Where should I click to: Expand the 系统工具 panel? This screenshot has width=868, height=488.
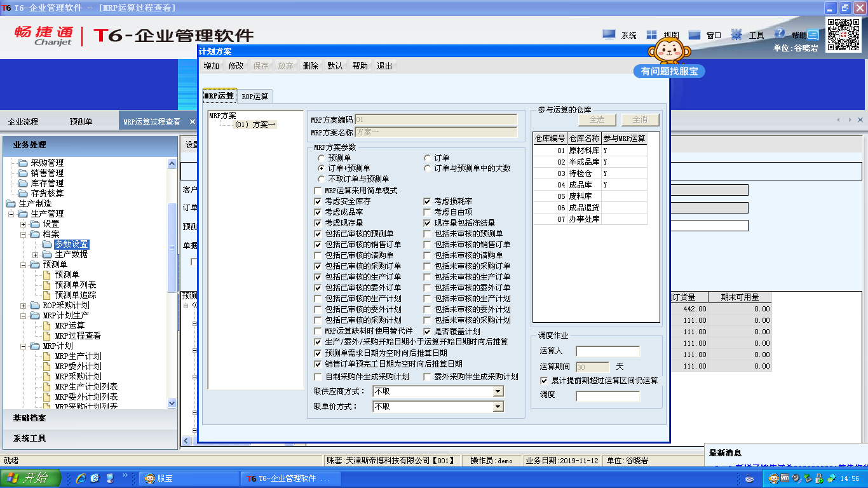tap(90, 438)
